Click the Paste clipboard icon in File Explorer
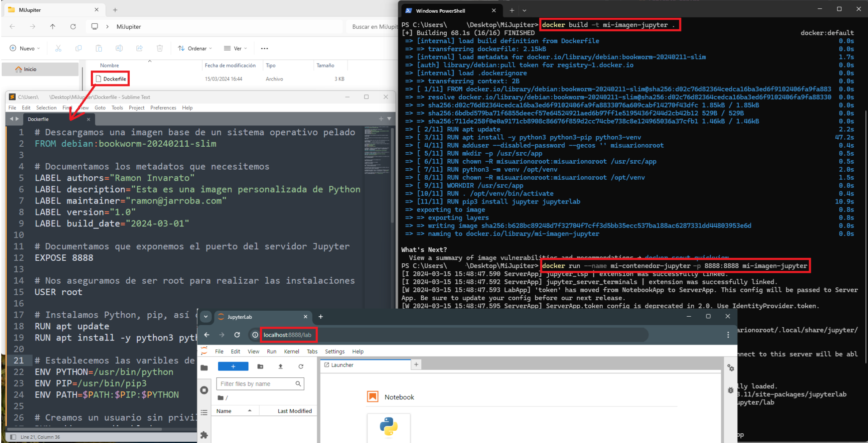The height and width of the screenshot is (443, 868). [x=99, y=48]
